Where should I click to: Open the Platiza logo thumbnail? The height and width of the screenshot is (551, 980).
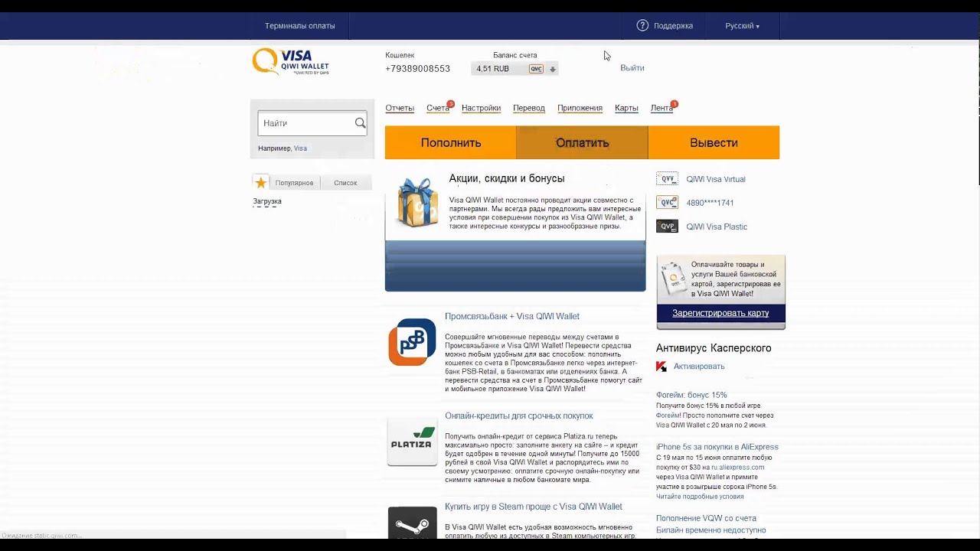(412, 442)
